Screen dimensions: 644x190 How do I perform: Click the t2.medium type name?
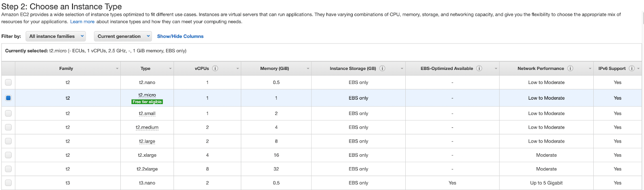(x=147, y=127)
